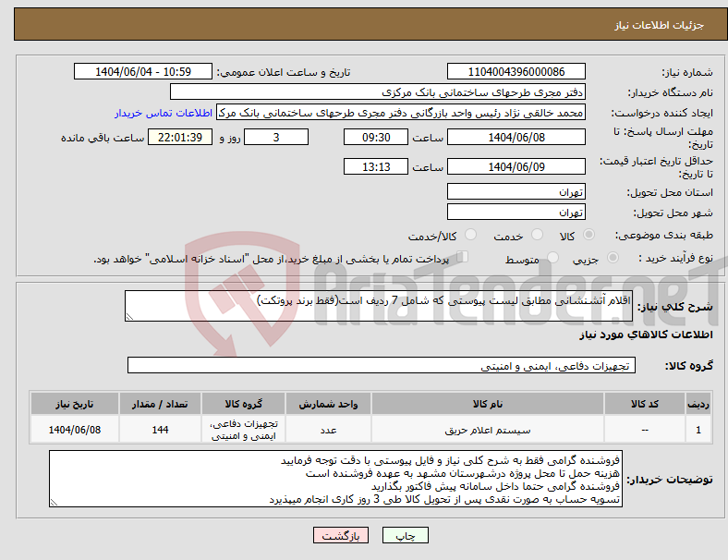Screen dimensions: 728x560
Task: Click the row number cell 1
Action: click(x=698, y=430)
